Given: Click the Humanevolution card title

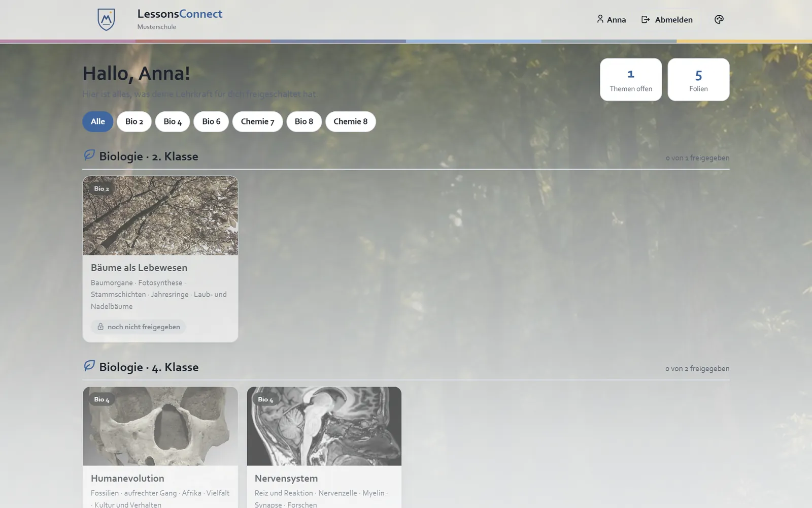Looking at the screenshot, I should pos(127,479).
